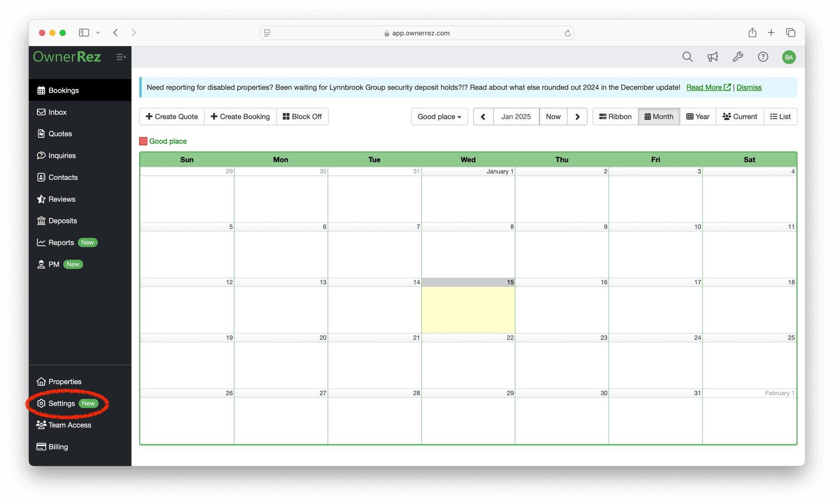
Task: Select the Month calendar view tab
Action: tap(658, 117)
